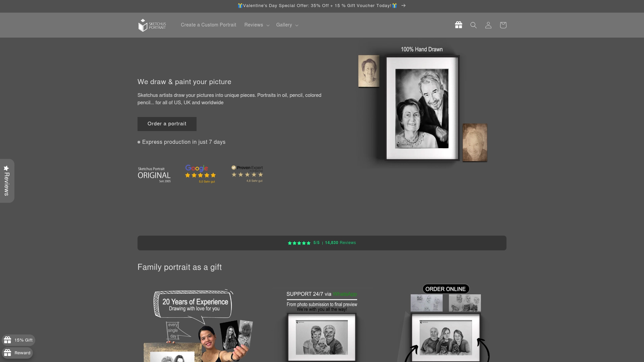This screenshot has width=644, height=362.
Task: Open the Reviews side panel tab
Action: point(7,181)
